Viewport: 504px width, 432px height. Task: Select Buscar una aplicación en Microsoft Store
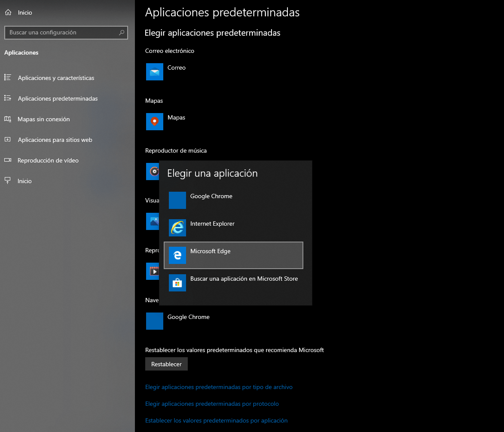point(234,283)
